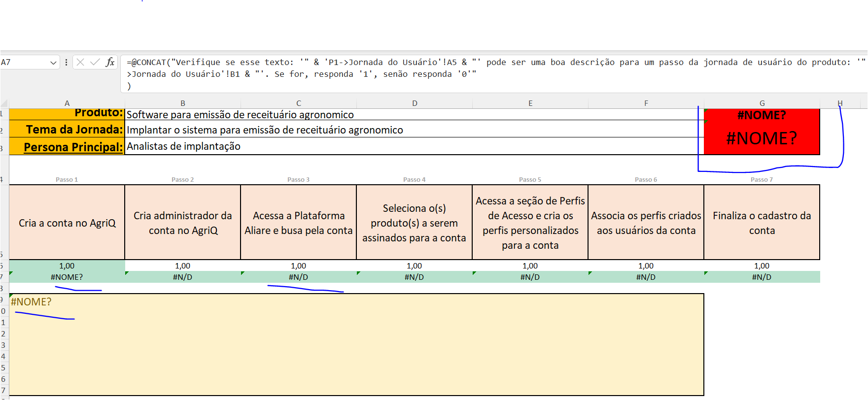Click the 'Tema da Jornada:' label cell

tap(67, 129)
